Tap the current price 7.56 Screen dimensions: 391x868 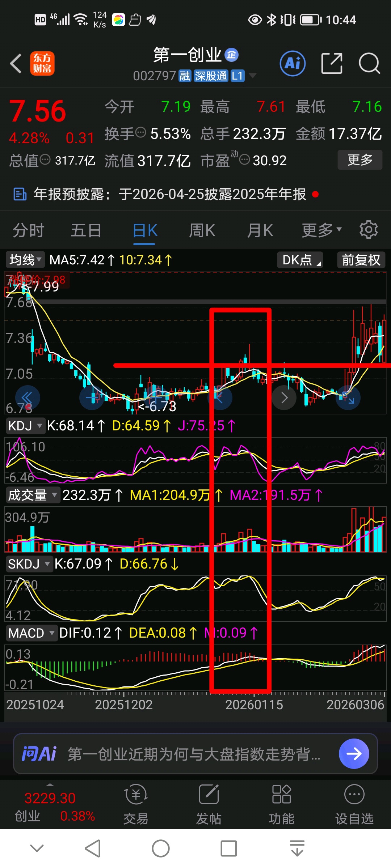[38, 111]
